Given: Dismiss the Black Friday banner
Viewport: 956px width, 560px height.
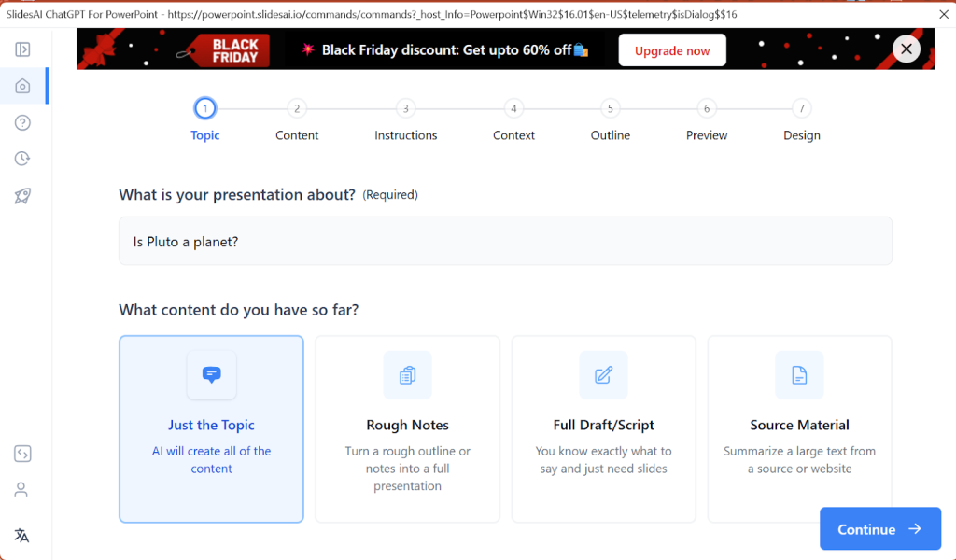Looking at the screenshot, I should (x=906, y=49).
